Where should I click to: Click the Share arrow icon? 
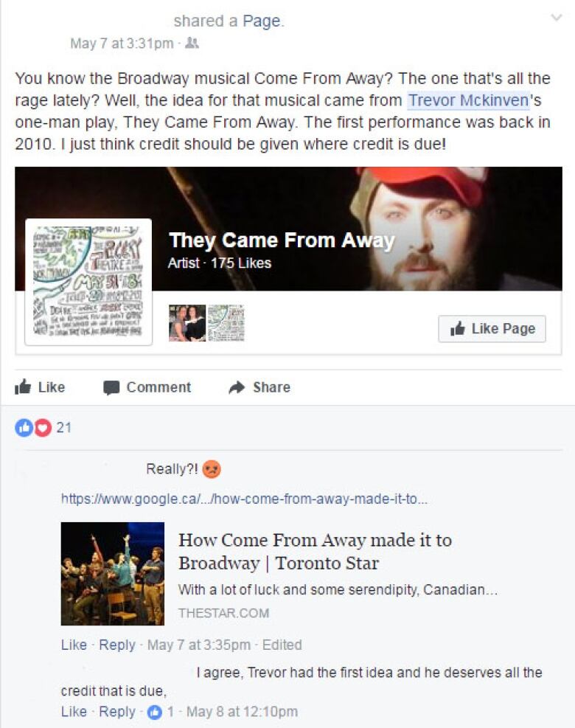coord(237,387)
